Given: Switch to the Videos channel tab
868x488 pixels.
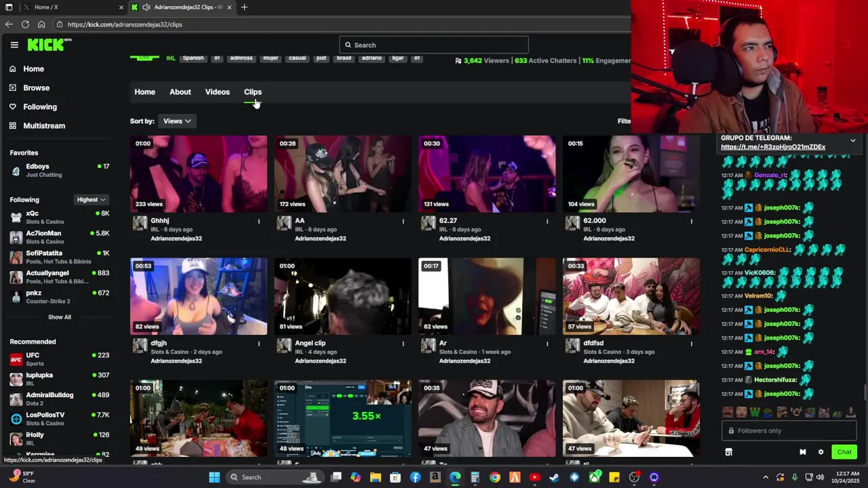Looking at the screenshot, I should tap(218, 92).
